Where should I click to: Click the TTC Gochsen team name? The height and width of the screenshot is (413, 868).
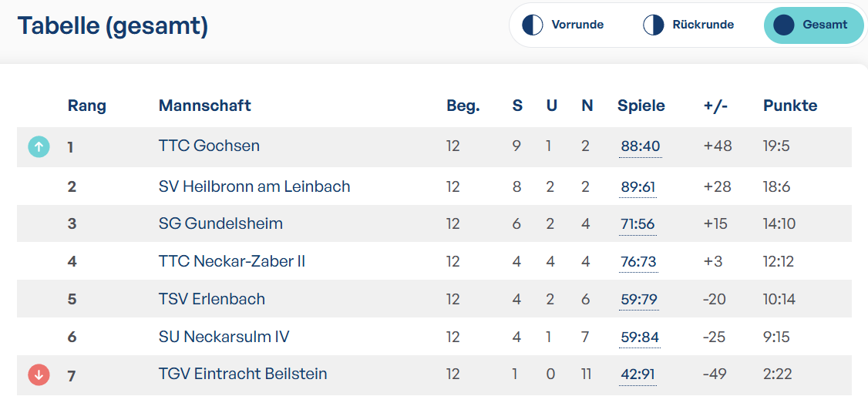[x=209, y=146]
